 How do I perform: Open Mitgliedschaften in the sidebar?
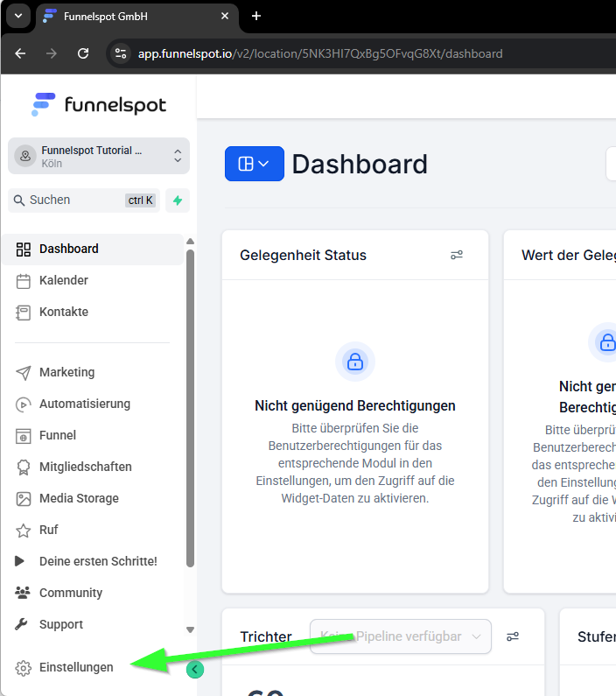[93, 467]
